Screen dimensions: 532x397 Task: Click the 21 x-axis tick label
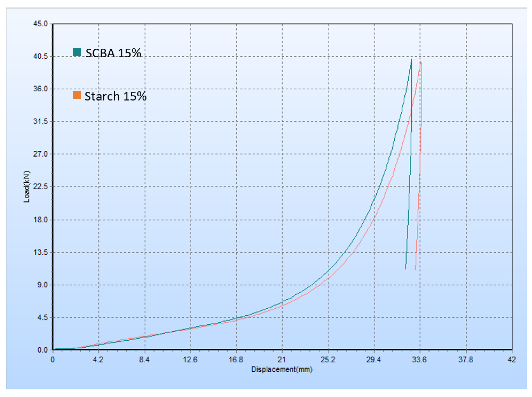282,360
